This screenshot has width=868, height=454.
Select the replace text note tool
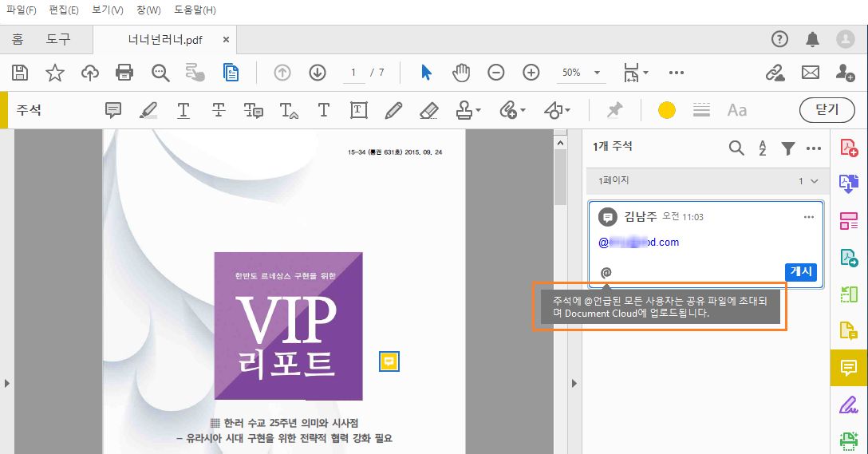[x=254, y=110]
